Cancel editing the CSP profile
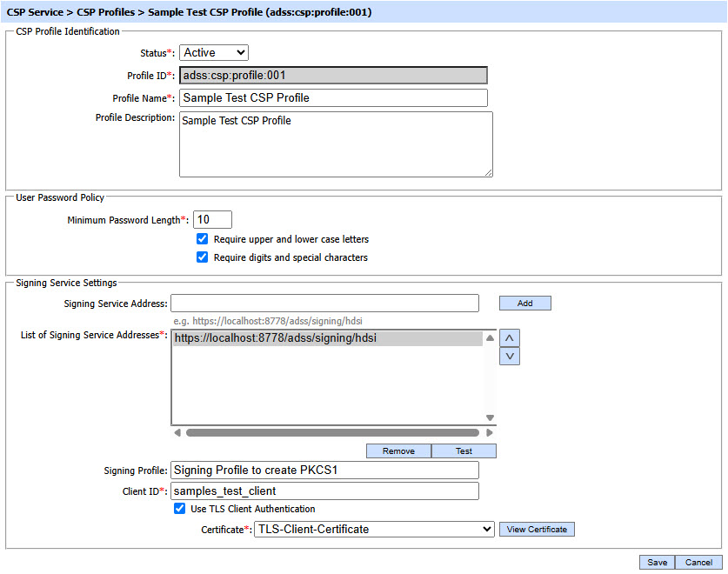Image resolution: width=728 pixels, height=574 pixels. coord(698,563)
